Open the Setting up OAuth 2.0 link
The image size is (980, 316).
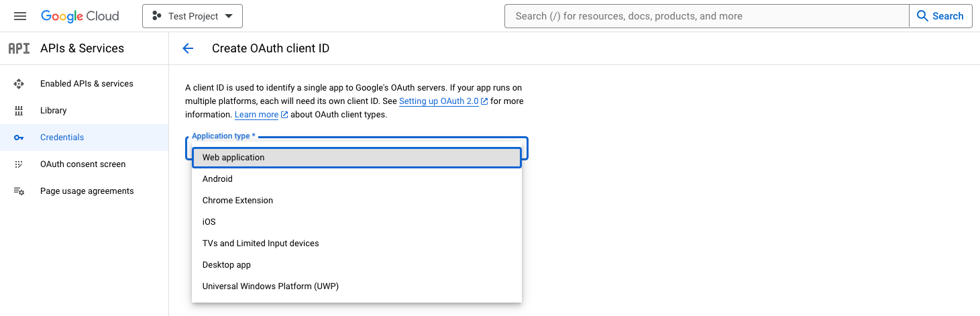(439, 101)
